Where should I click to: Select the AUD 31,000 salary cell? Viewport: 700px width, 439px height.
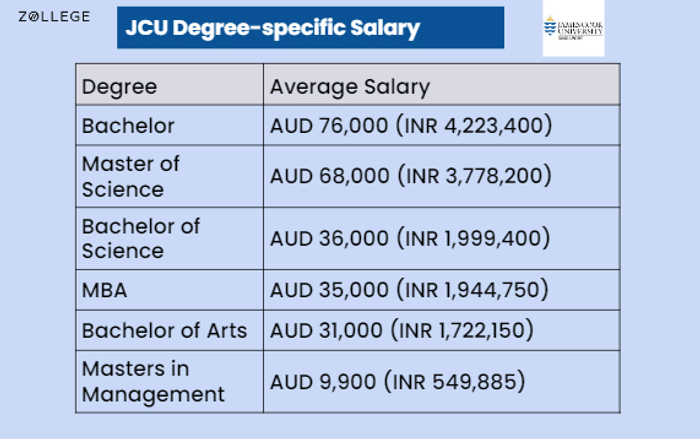[442, 331]
